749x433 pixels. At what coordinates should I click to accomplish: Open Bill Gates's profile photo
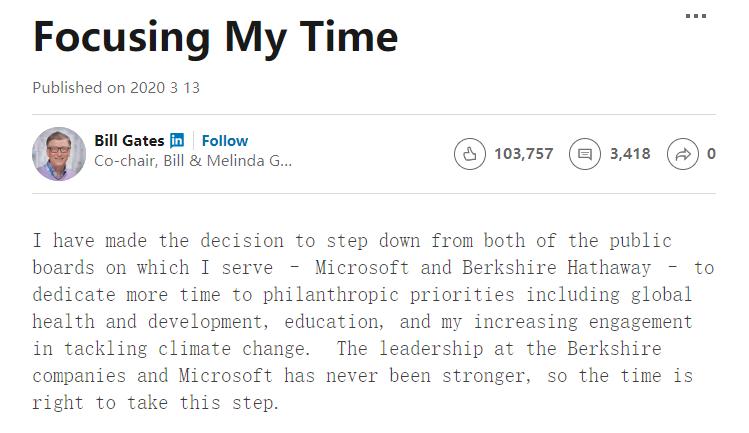pos(59,154)
